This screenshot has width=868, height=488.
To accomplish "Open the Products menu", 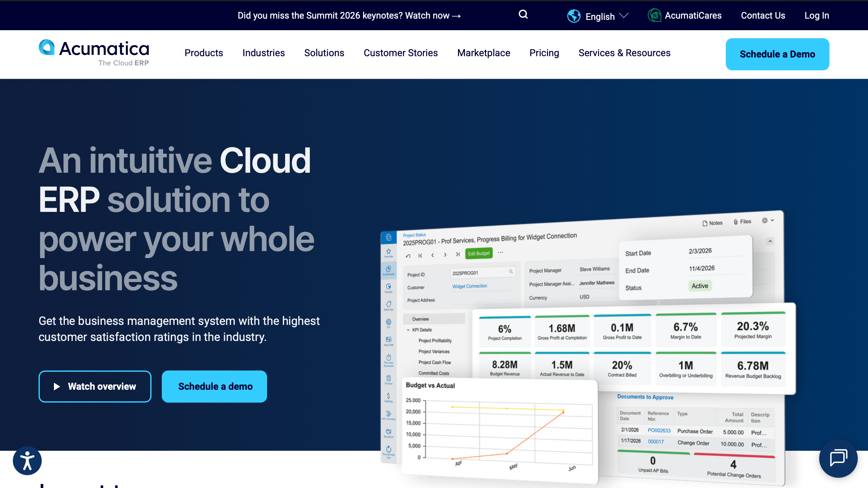I will pos(204,53).
